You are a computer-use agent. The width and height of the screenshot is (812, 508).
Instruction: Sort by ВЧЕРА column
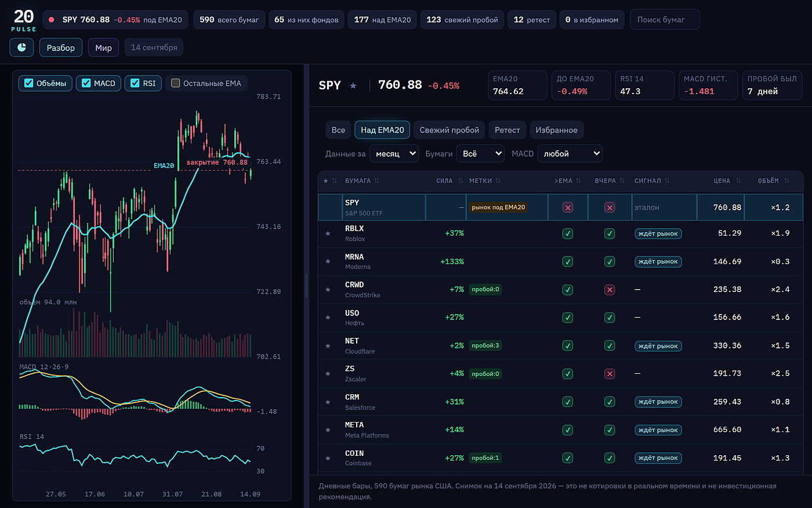coord(610,181)
